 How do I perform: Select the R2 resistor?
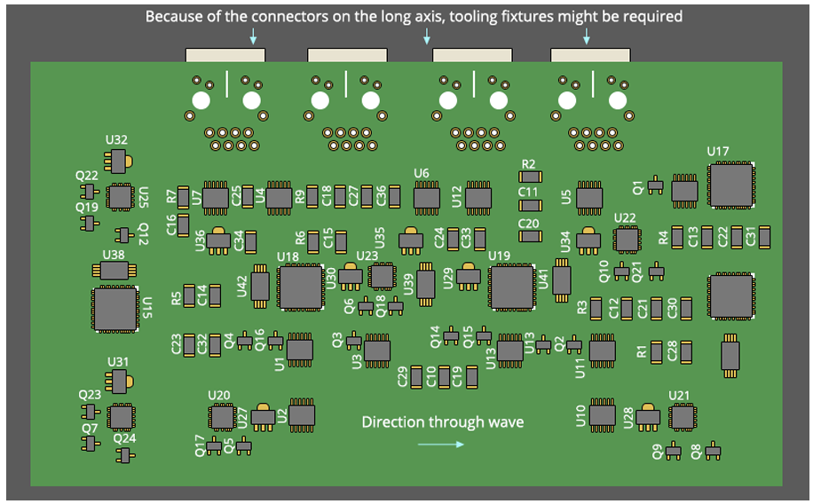530,176
